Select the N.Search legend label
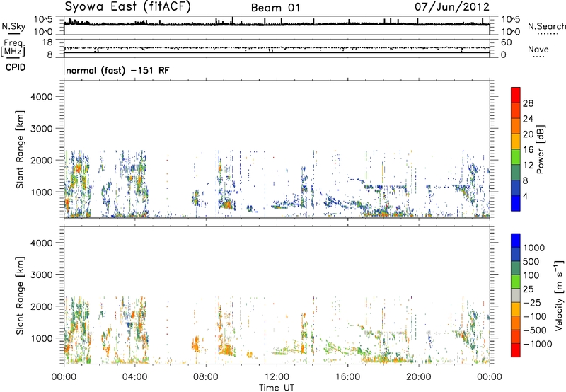 [546, 26]
